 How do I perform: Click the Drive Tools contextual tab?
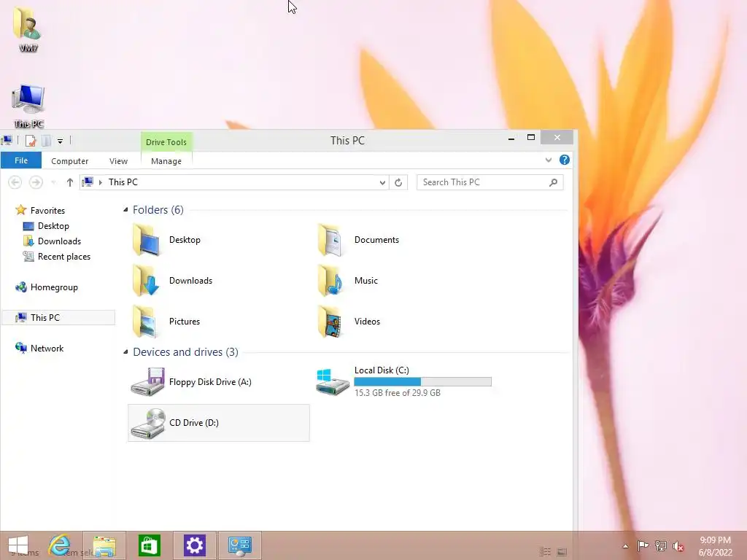pyautogui.click(x=166, y=142)
